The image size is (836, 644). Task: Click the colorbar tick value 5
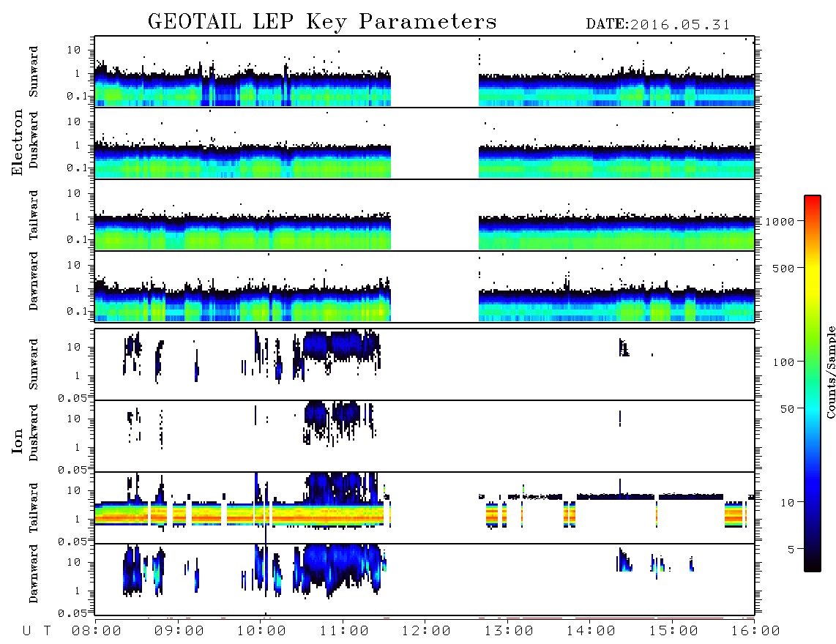click(791, 550)
